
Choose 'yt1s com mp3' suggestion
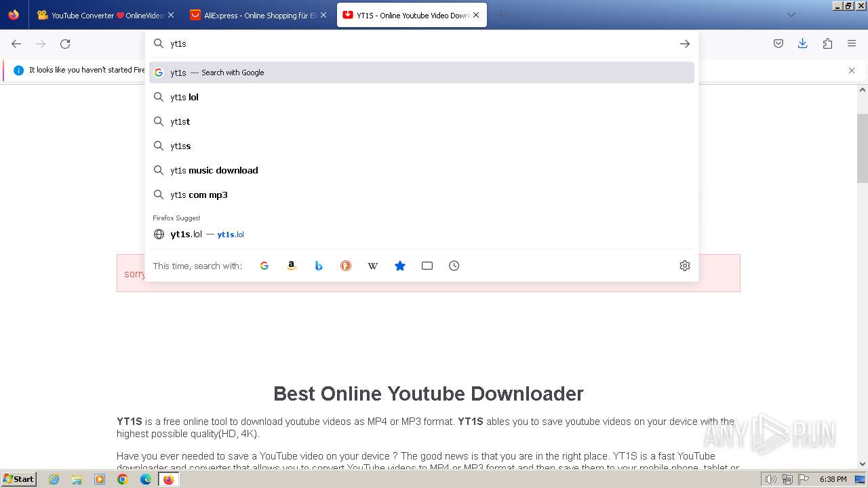click(422, 195)
